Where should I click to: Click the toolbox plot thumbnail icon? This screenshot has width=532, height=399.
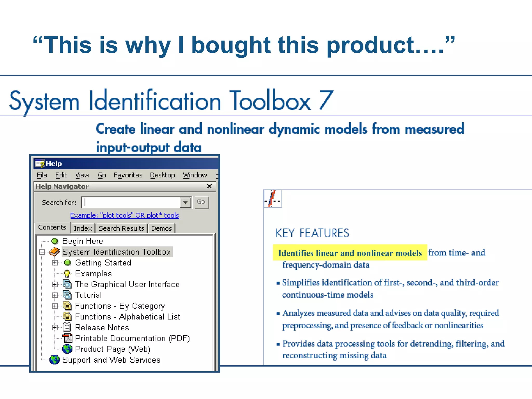pos(272,199)
